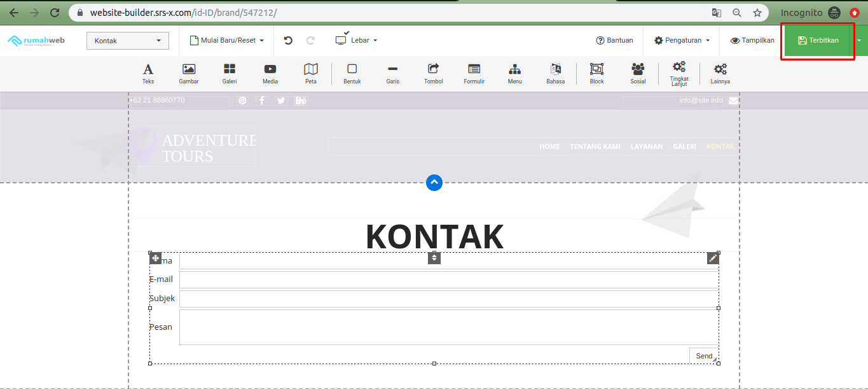Click the KONTAK page heading
Screen dimensions: 868x389
434,236
